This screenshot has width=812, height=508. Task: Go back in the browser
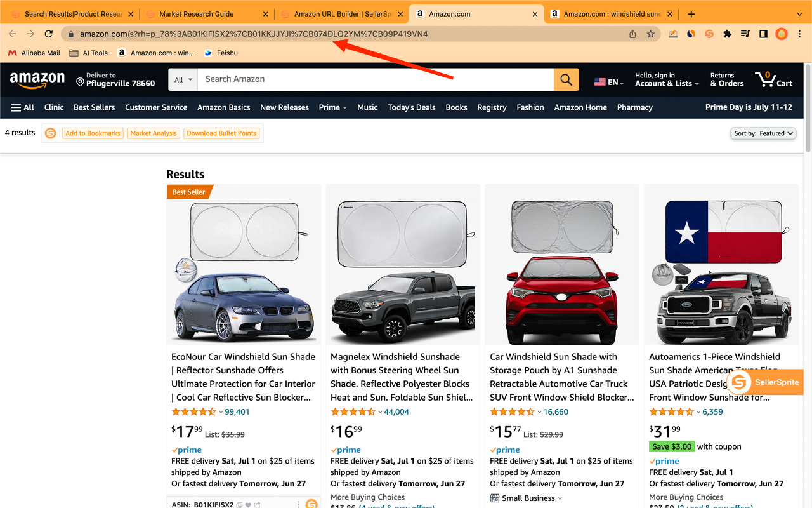pyautogui.click(x=13, y=34)
